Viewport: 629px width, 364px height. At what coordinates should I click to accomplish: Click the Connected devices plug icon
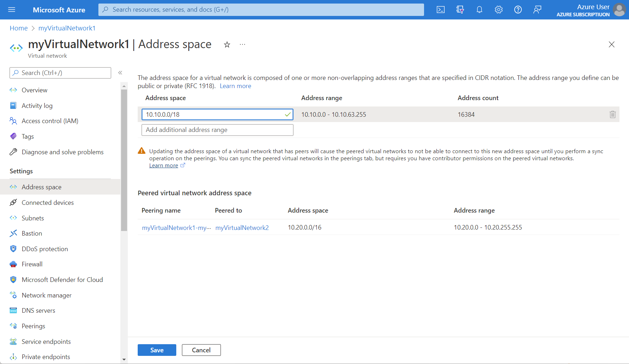point(13,202)
